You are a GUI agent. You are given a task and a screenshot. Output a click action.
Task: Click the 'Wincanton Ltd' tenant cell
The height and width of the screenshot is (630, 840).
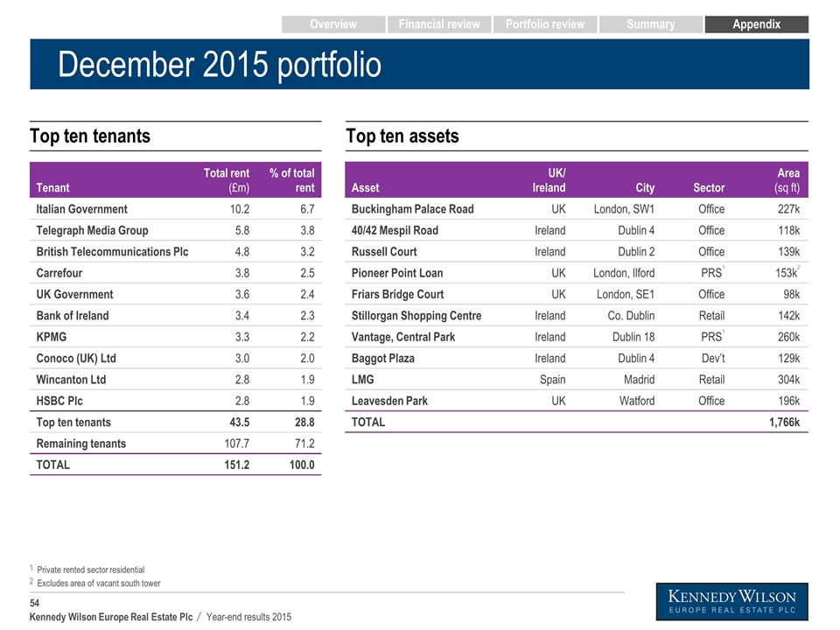71,380
